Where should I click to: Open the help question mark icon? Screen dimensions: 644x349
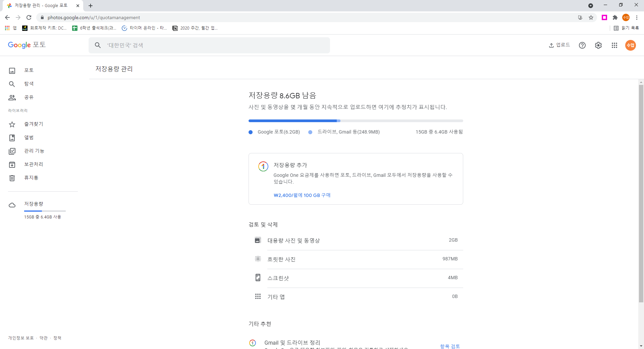click(x=582, y=45)
